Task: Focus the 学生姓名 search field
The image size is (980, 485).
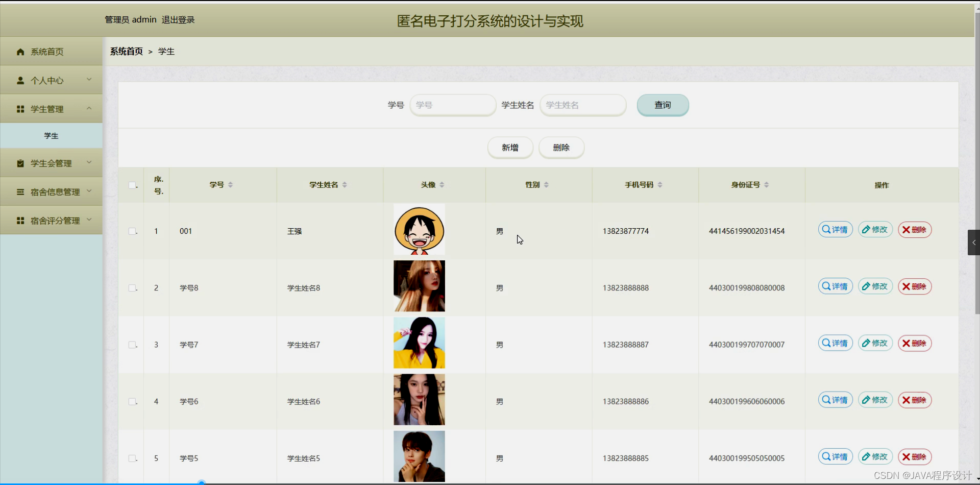Action: pos(583,105)
